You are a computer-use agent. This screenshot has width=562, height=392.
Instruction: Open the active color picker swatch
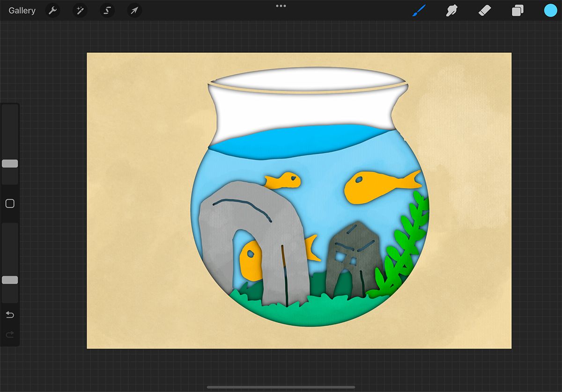coord(550,10)
